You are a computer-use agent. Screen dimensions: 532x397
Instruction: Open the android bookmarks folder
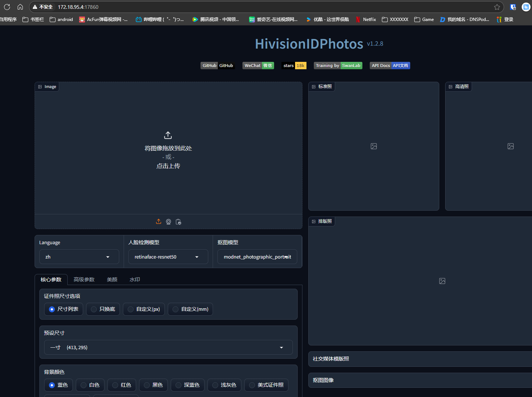pyautogui.click(x=61, y=20)
